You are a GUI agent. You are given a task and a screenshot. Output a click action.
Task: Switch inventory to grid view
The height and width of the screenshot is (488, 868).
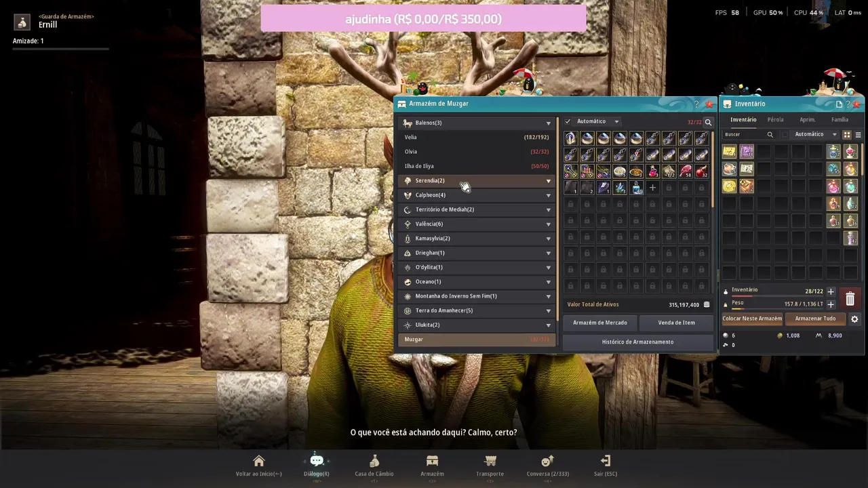(x=846, y=134)
